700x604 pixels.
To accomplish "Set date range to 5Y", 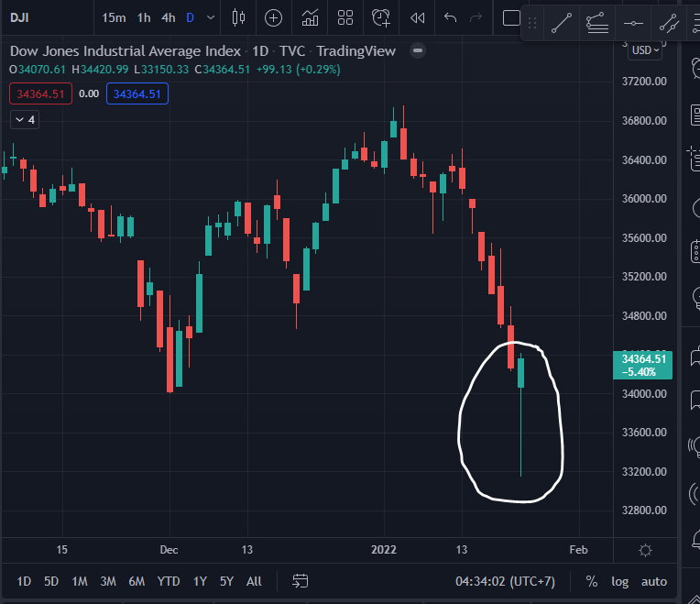I will tap(227, 581).
